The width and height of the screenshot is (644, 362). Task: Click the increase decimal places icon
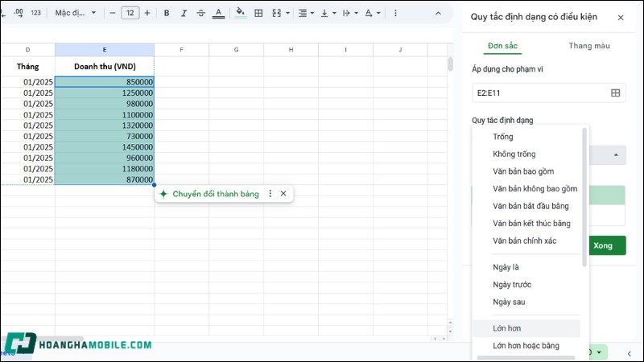[18, 13]
